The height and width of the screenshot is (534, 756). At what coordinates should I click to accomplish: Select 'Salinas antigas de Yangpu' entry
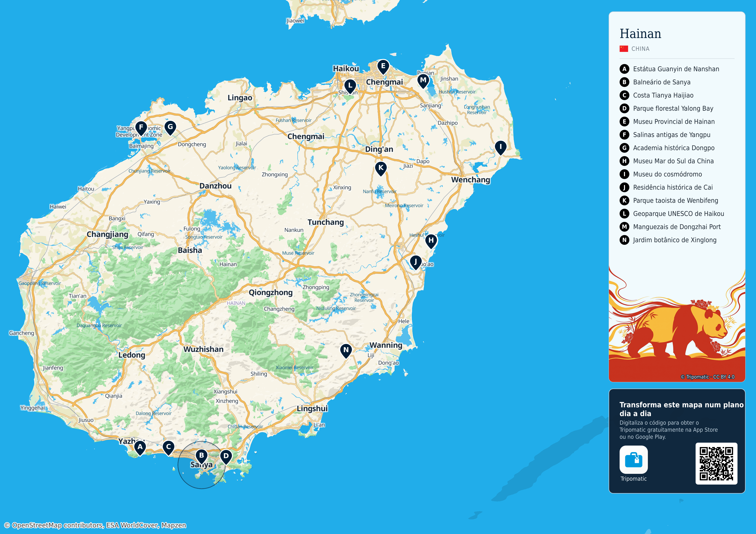(x=672, y=135)
